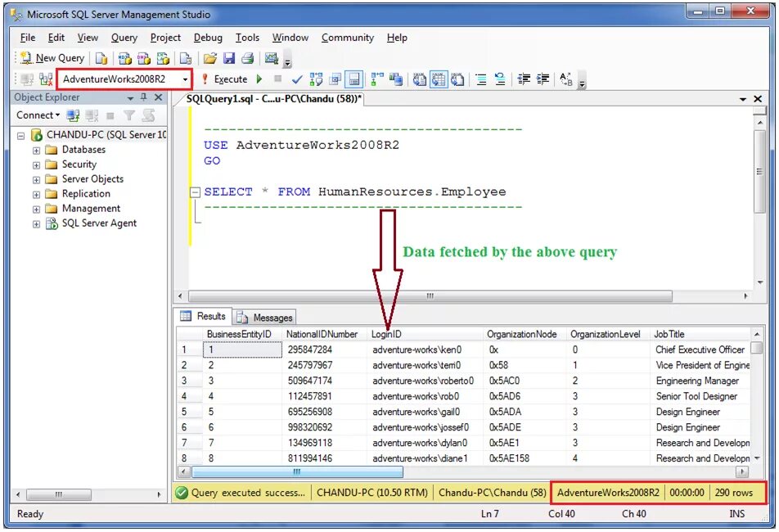Open the Activity Monitor icon
Screen dimensions: 779x532
272,59
